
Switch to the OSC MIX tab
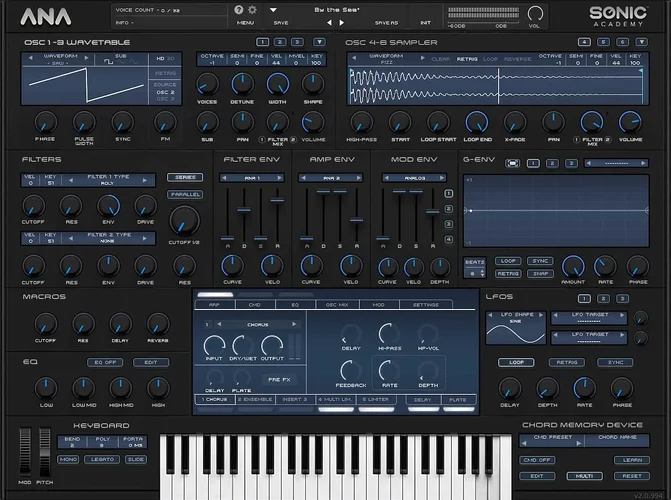(337, 304)
